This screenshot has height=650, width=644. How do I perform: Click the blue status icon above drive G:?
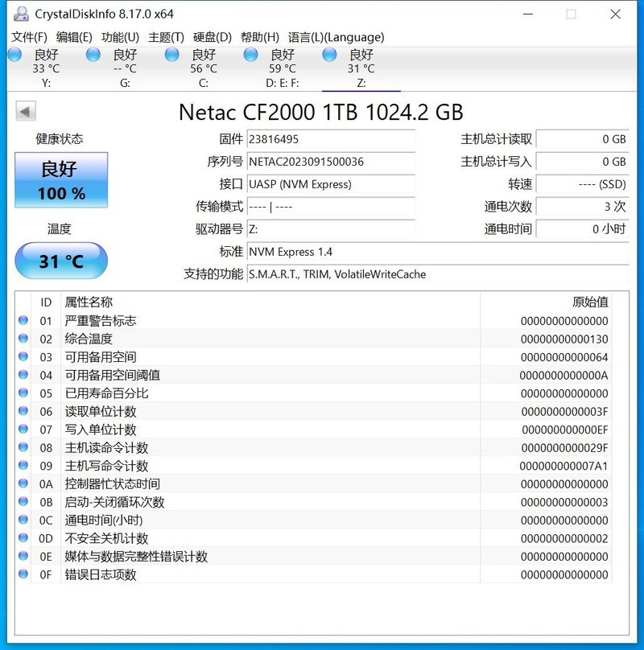click(x=92, y=55)
